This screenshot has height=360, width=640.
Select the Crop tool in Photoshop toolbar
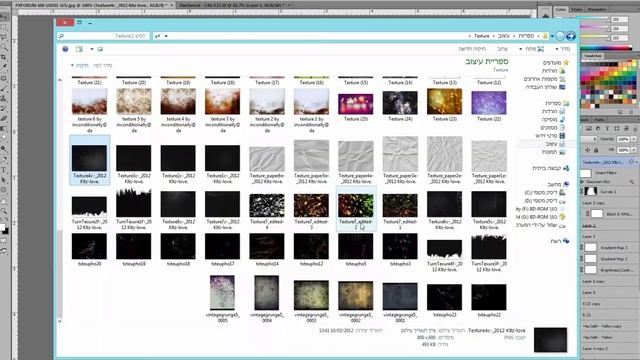point(4,58)
